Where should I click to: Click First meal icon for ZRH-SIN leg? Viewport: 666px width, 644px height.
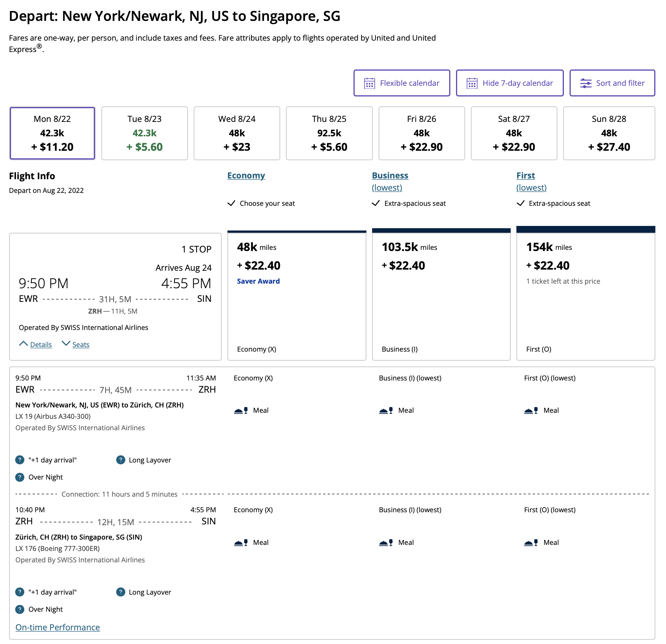pyautogui.click(x=531, y=543)
